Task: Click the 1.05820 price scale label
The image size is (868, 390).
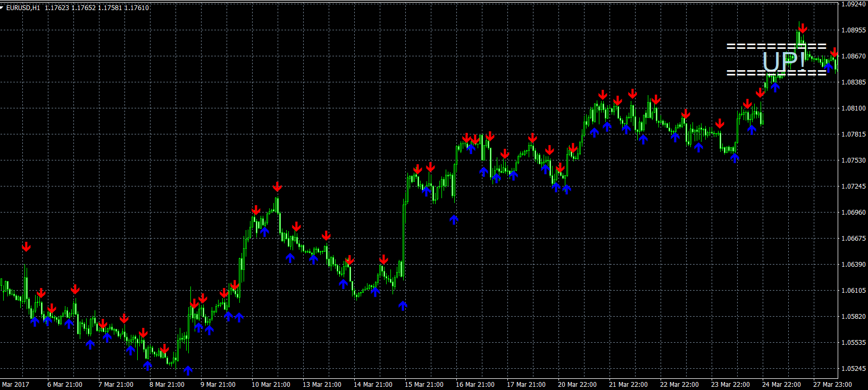Action: tap(854, 317)
